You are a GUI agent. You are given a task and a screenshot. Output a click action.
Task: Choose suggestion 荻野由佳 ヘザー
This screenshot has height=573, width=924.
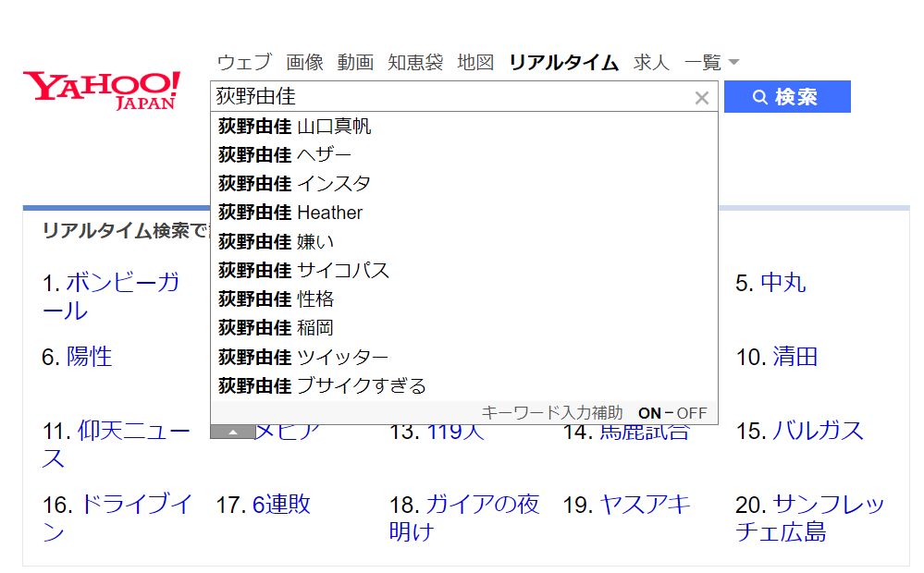pos(463,155)
